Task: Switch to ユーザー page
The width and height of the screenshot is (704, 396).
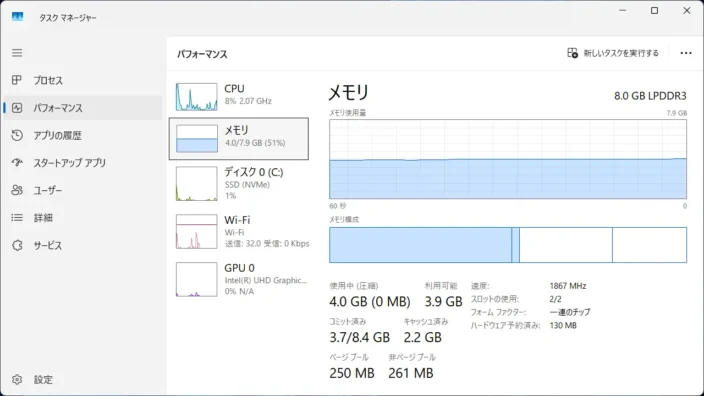Action: pyautogui.click(x=83, y=190)
